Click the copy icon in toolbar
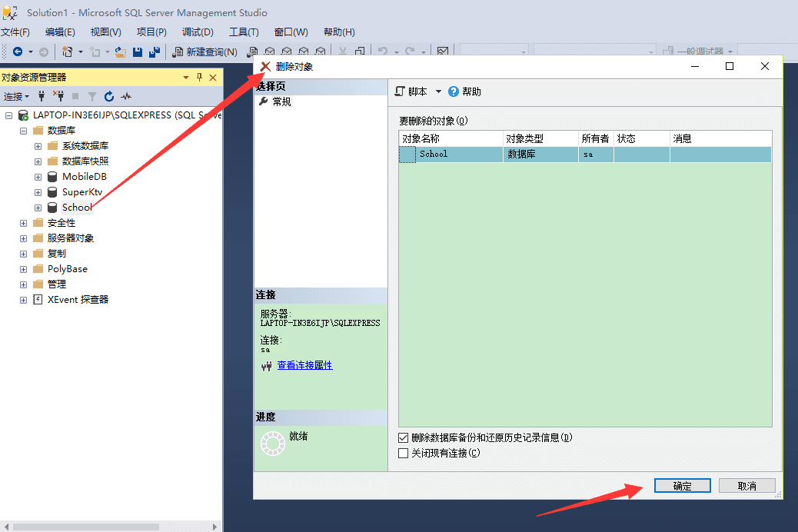 coord(360,52)
